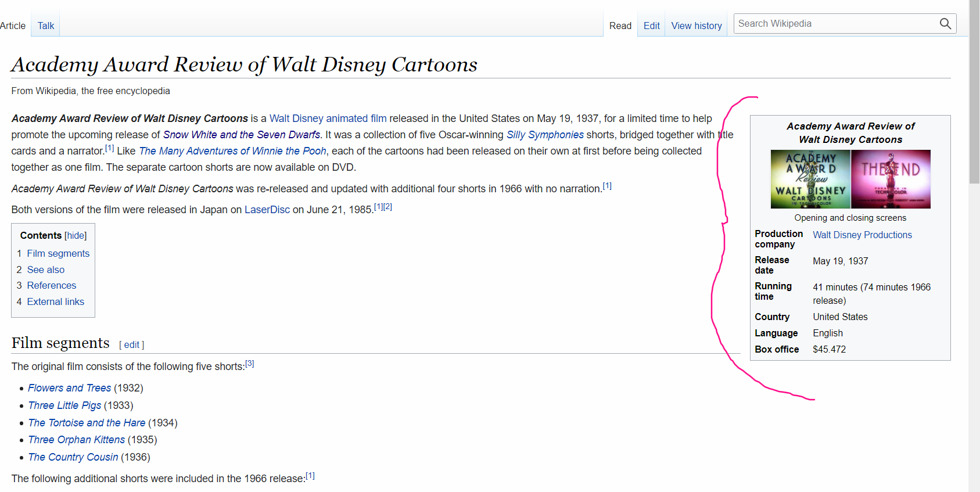This screenshot has width=980, height=492.
Task: Click citation [1] after '1966 release'
Action: pyautogui.click(x=310, y=476)
